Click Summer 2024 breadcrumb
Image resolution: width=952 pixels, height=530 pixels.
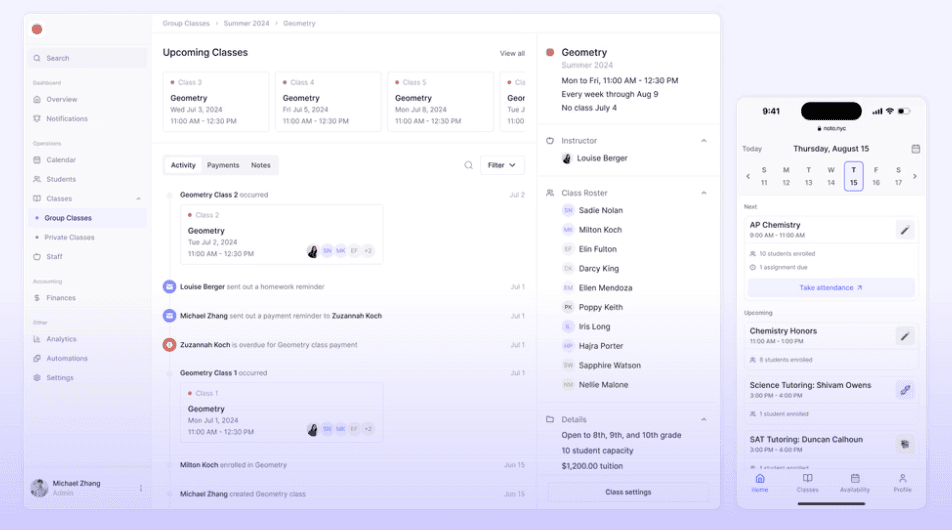tap(246, 24)
